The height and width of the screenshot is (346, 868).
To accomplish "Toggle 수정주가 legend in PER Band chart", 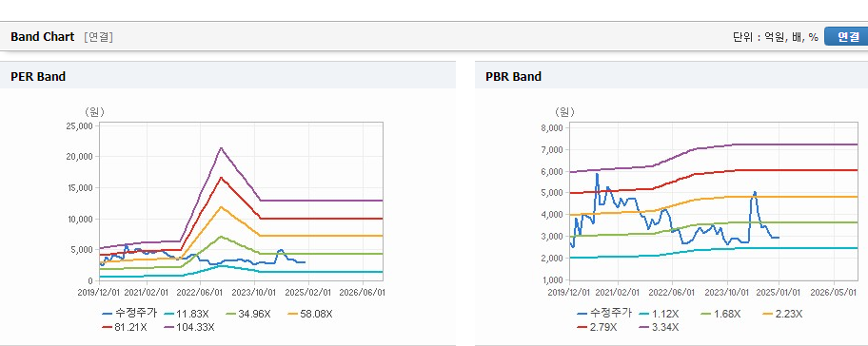I will (129, 314).
